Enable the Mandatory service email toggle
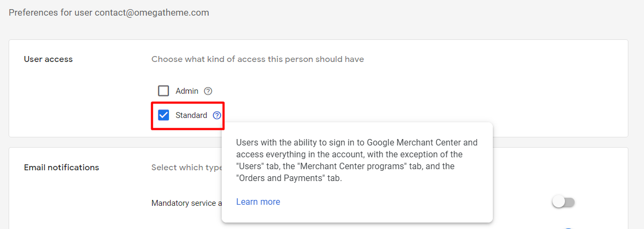 (x=563, y=202)
